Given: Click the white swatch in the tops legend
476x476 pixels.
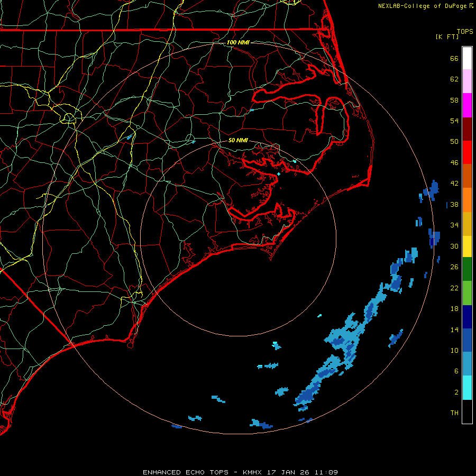Looking at the screenshot, I should pyautogui.click(x=467, y=58).
